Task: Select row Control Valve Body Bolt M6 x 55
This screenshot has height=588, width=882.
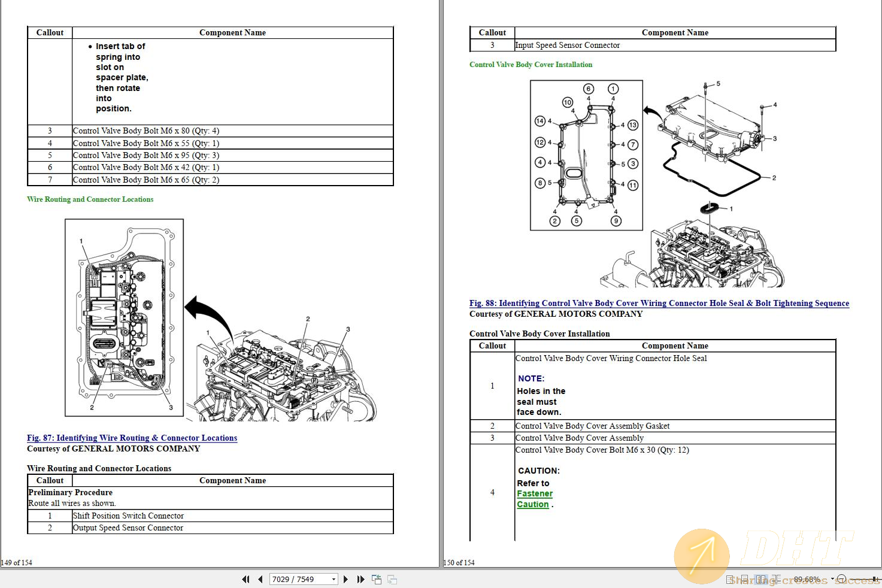Action: pos(210,143)
